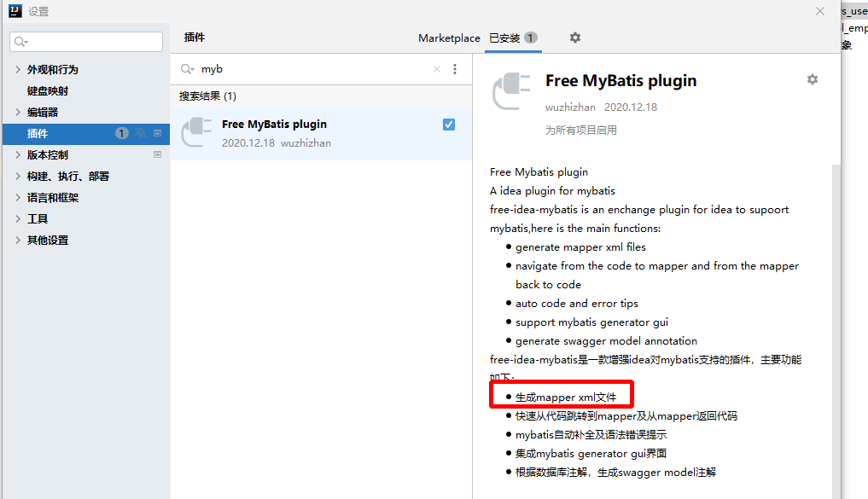Select 外观和行为 settings category label
Image resolution: width=868 pixels, height=499 pixels.
point(53,69)
